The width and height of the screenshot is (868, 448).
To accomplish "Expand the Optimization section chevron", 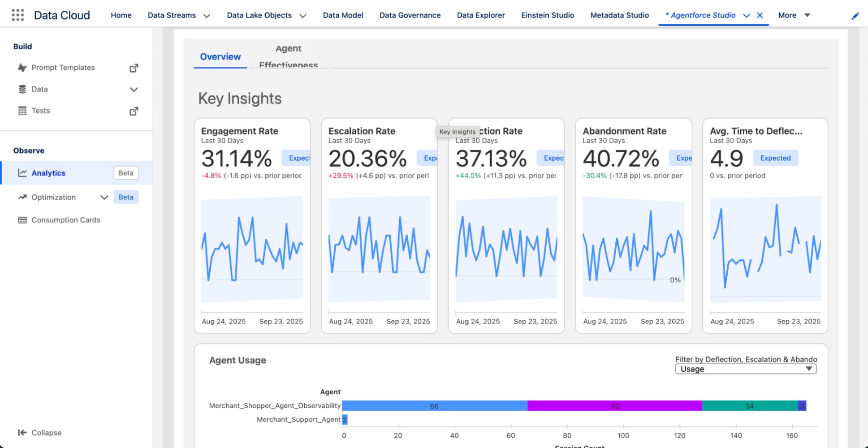I will [104, 197].
